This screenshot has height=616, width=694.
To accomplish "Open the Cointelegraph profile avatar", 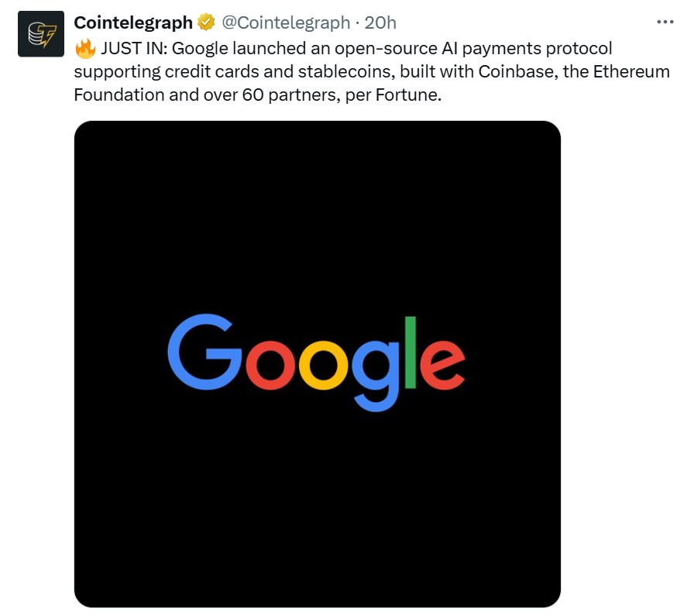I will click(41, 34).
